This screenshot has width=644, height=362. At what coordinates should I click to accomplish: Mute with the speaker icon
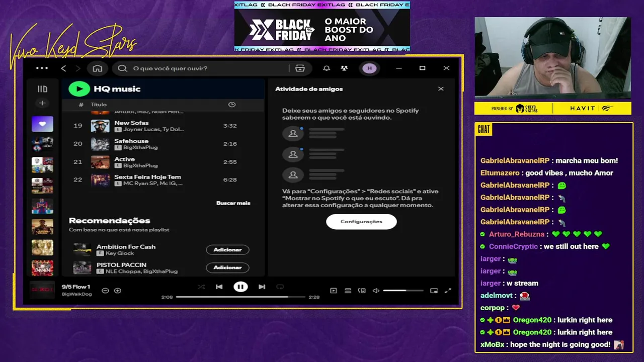(376, 291)
